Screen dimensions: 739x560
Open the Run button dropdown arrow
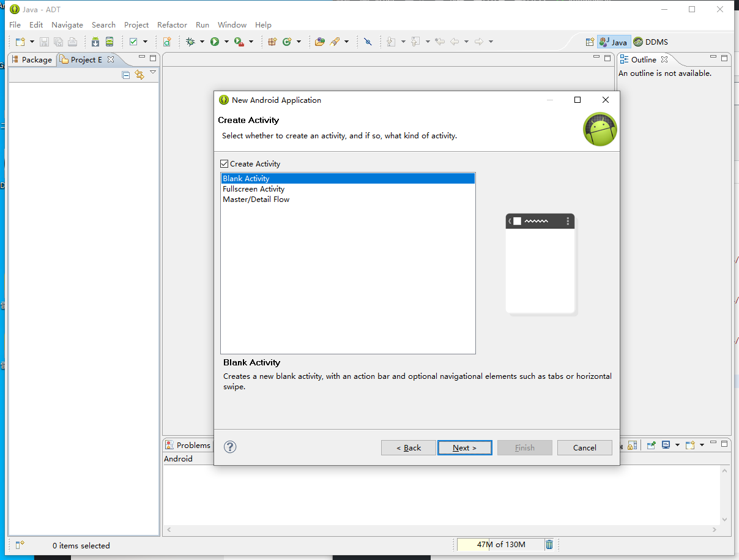226,42
